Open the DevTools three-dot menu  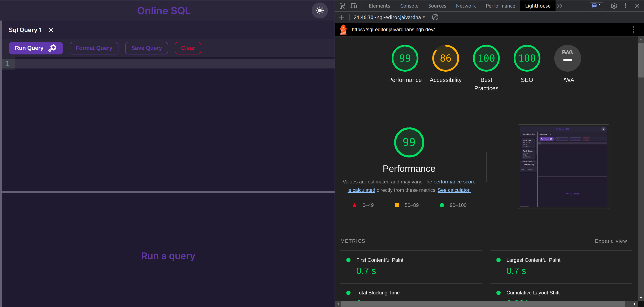pos(626,6)
